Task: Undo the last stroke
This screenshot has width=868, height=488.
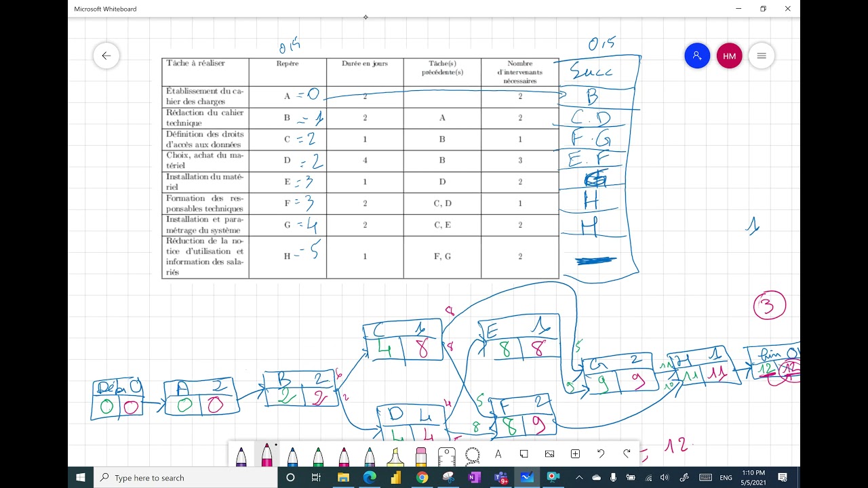Action: coord(601,454)
